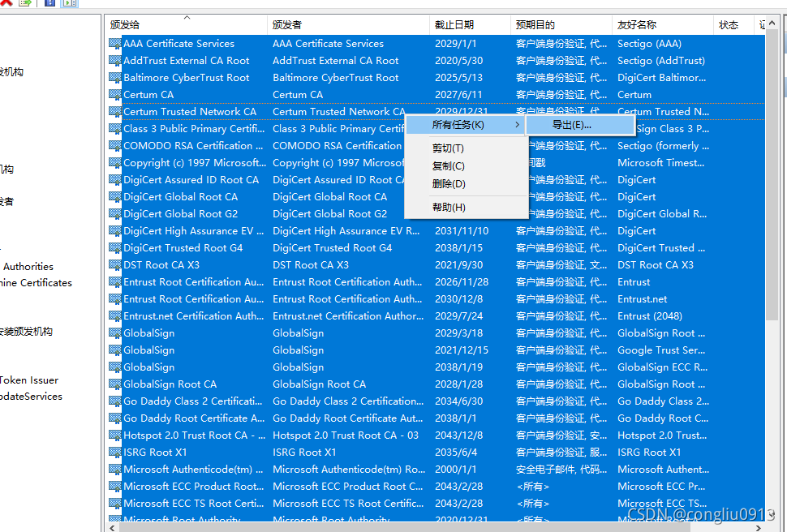Click certificate icon of Microsoft Authenticode(tm) row

click(115, 470)
